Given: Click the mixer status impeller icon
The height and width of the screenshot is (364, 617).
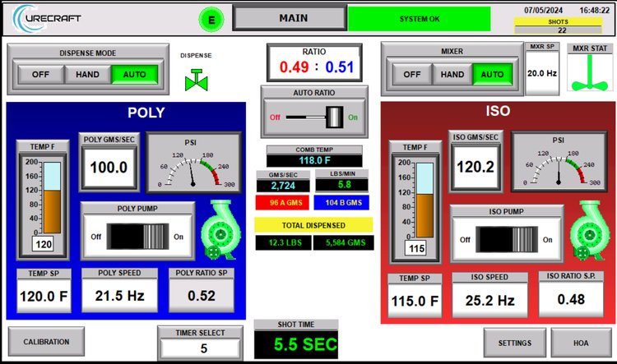Looking at the screenshot, I should [590, 73].
